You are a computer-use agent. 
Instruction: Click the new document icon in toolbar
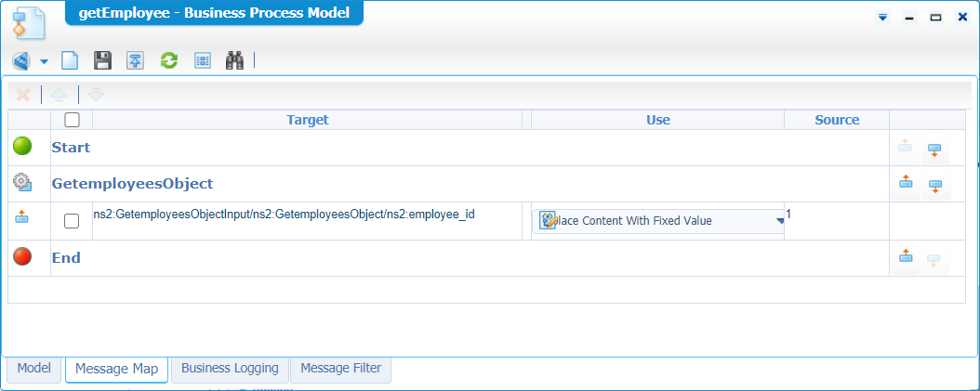[70, 61]
